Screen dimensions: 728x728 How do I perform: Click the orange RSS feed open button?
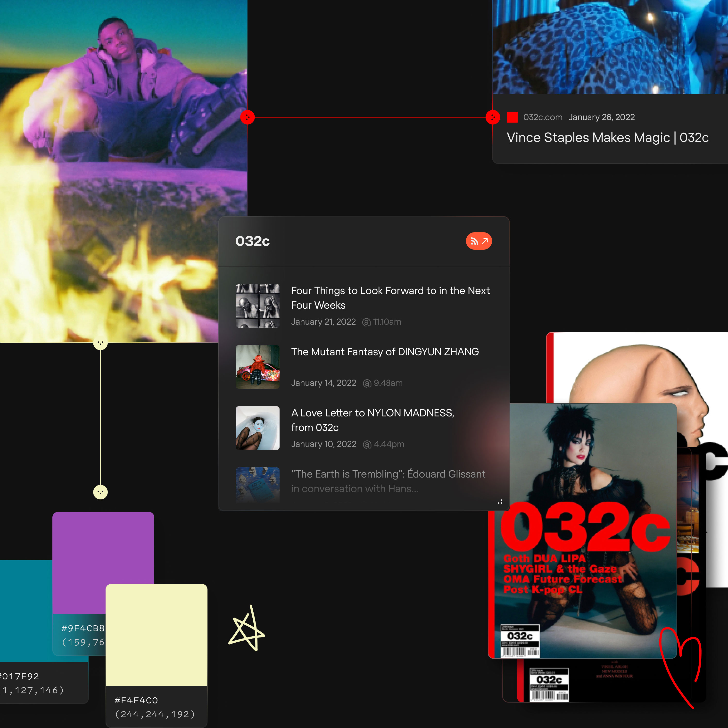(x=479, y=241)
